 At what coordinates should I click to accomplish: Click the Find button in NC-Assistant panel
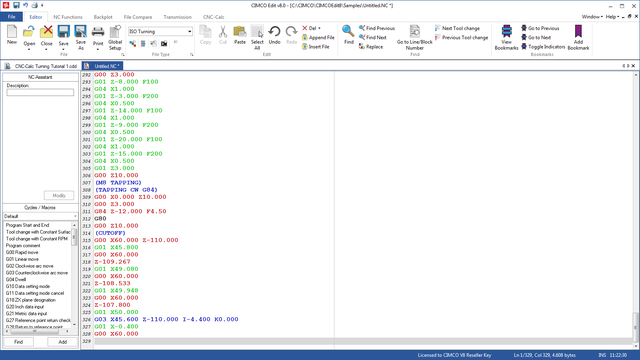(x=18, y=342)
